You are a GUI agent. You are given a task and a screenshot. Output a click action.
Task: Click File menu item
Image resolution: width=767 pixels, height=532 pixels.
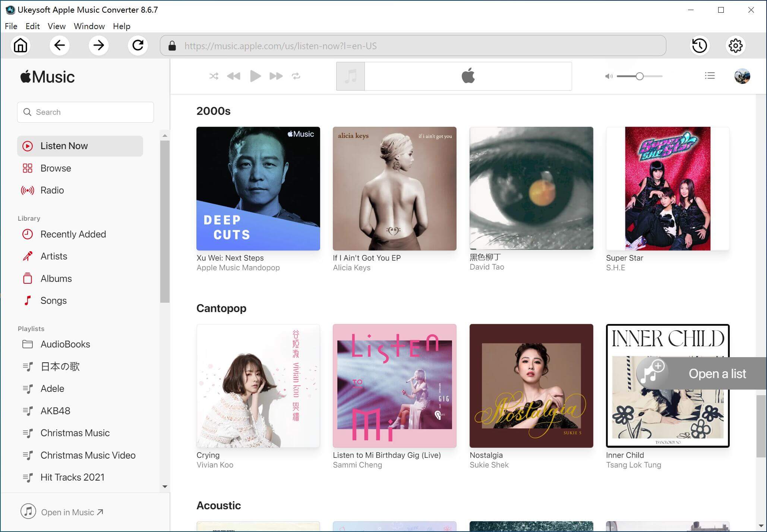point(11,26)
